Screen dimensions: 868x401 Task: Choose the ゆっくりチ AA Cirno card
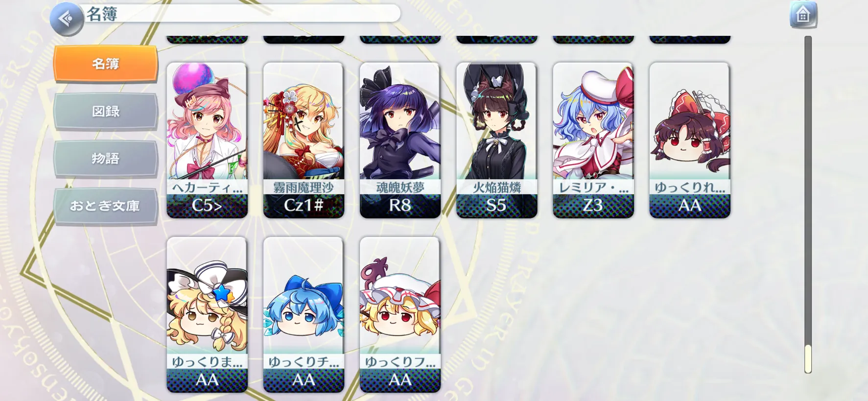pyautogui.click(x=304, y=314)
